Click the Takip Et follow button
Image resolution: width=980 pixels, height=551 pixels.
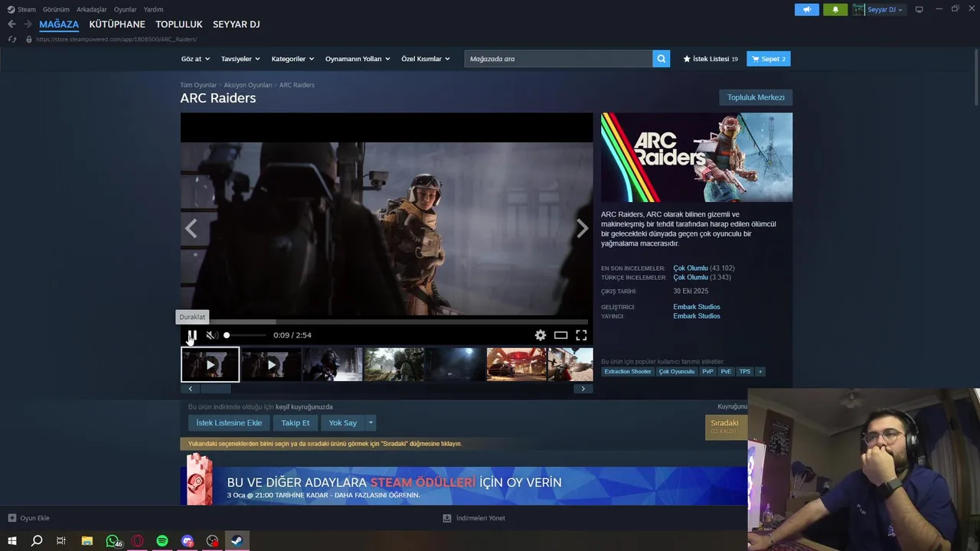point(296,422)
